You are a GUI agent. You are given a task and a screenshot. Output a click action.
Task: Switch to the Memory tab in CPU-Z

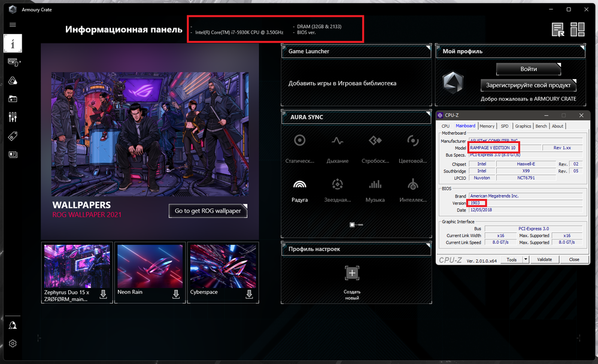click(x=487, y=126)
